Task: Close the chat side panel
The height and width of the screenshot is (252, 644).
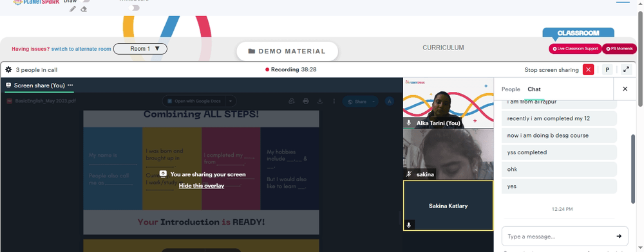Action: point(625,89)
